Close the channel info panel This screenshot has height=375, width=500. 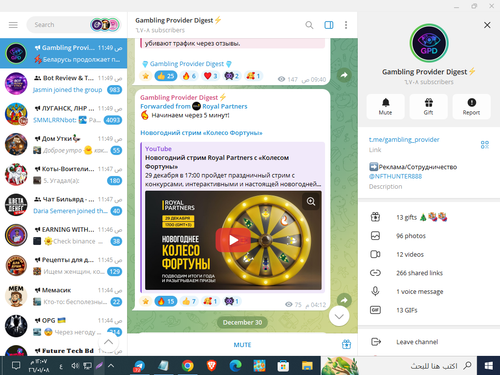[x=487, y=25]
